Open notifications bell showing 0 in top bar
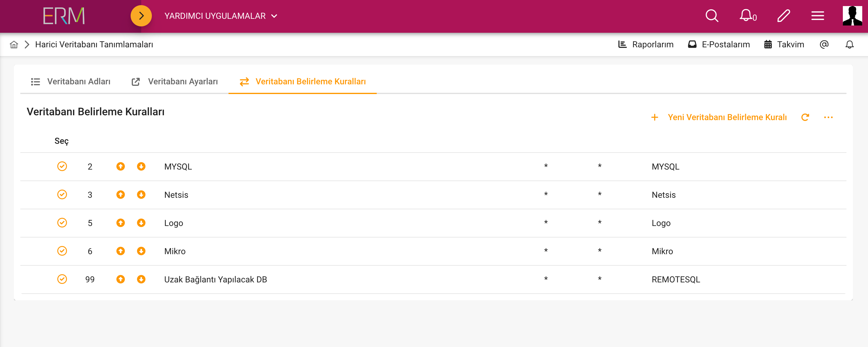The image size is (868, 347). tap(746, 15)
